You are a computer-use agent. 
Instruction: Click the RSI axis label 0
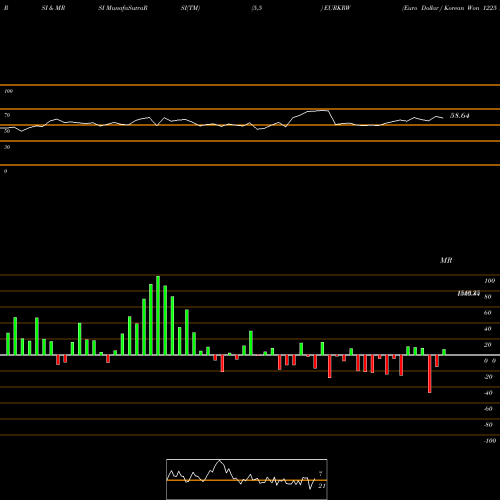pos(5,171)
